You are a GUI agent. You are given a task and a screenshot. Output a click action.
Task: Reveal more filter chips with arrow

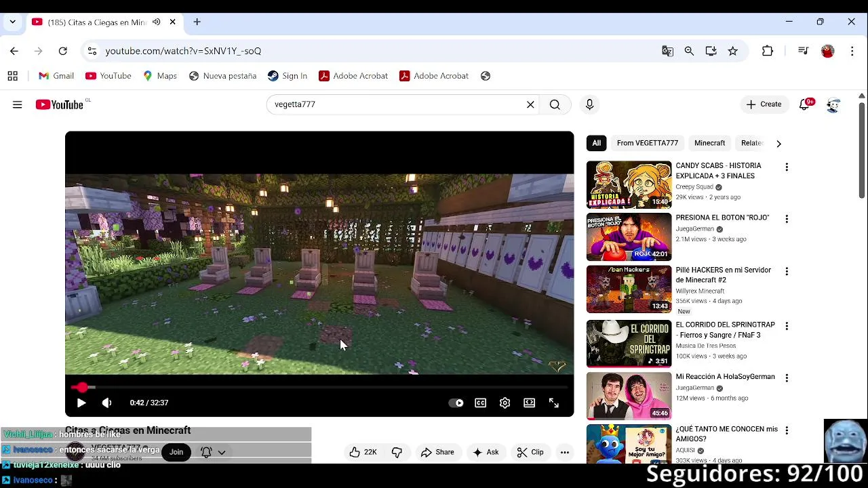point(778,144)
